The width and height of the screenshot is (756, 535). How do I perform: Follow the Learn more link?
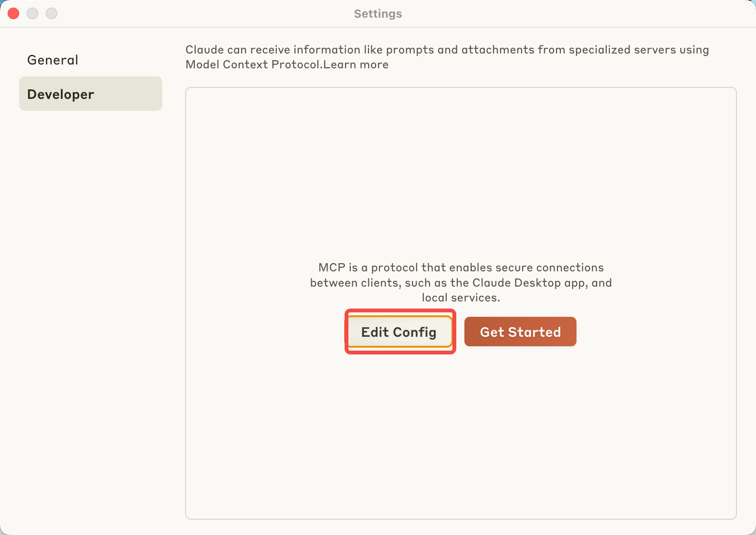(x=356, y=64)
